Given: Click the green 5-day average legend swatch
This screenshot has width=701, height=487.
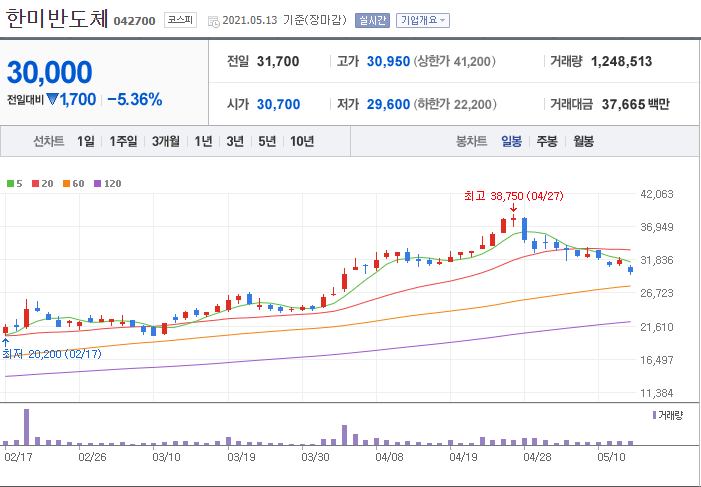Looking at the screenshot, I should (x=10, y=184).
